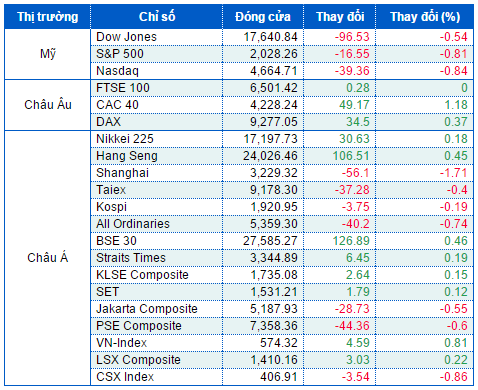Viewport: 478px width, 390px height.
Task: Click the Thị trường column header
Action: point(48,17)
